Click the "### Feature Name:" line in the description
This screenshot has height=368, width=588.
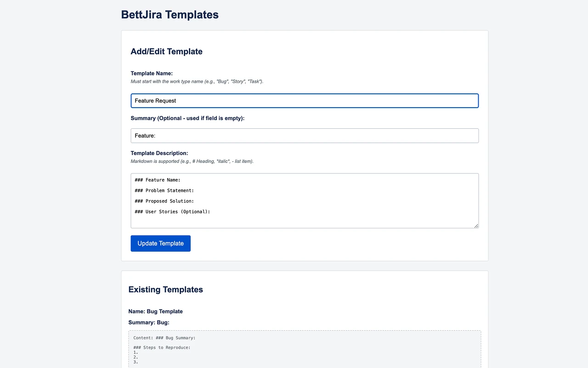pos(158,180)
